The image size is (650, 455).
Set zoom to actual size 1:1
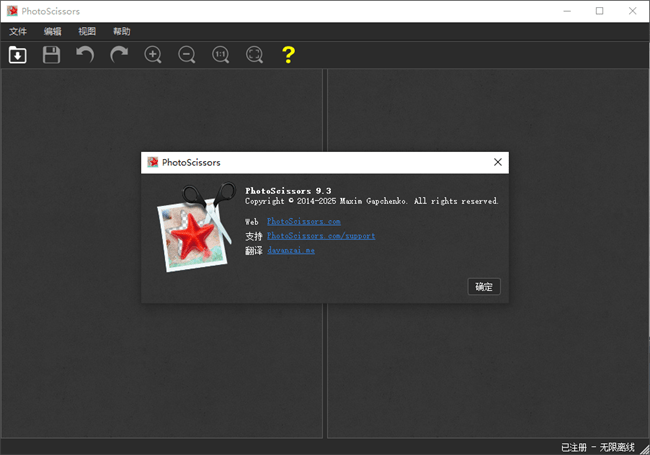click(x=221, y=55)
